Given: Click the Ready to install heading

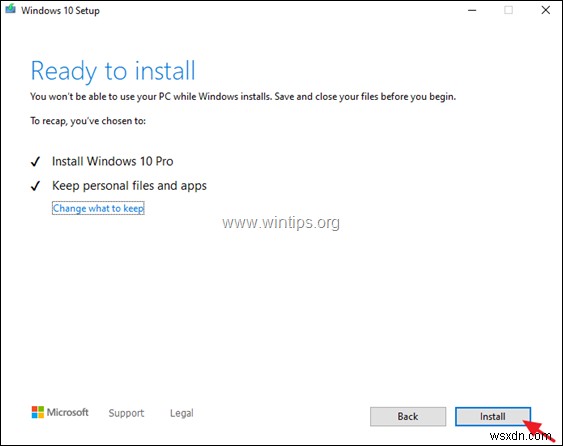Looking at the screenshot, I should pos(113,71).
